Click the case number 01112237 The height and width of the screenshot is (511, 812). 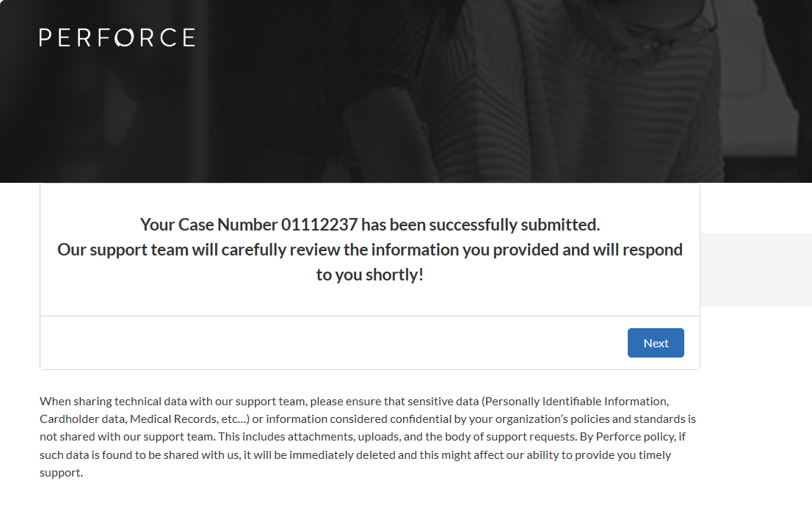[320, 224]
